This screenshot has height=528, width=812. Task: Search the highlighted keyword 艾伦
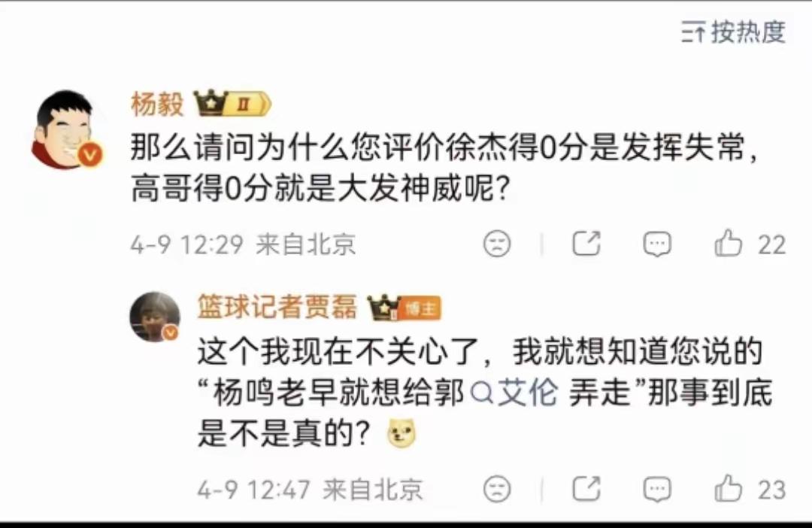[x=515, y=393]
